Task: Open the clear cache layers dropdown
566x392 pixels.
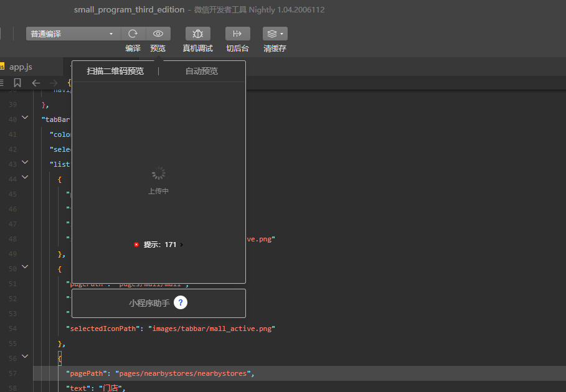Action: 275,34
